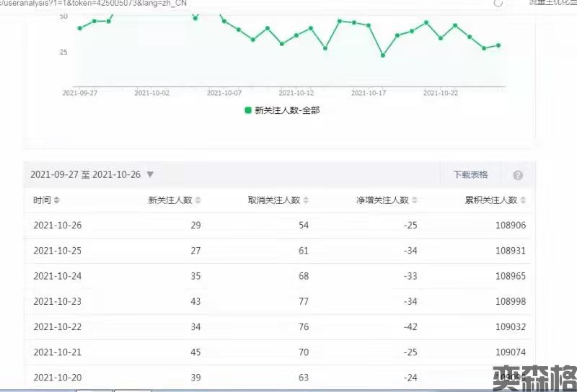Click the browser reload icon
577x392 pixels.
click(x=498, y=3)
